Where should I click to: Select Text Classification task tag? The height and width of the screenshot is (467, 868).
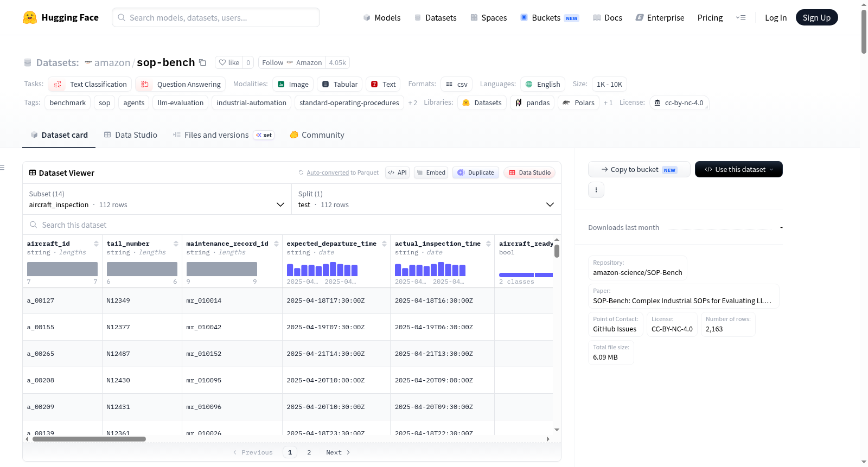(90, 84)
